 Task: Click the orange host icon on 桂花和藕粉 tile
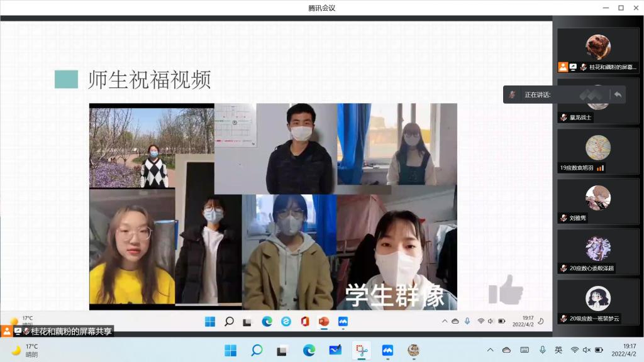coord(563,67)
